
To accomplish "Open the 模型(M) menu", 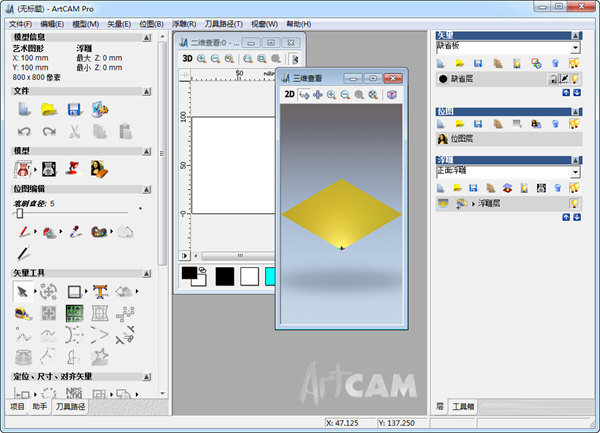I will (86, 24).
